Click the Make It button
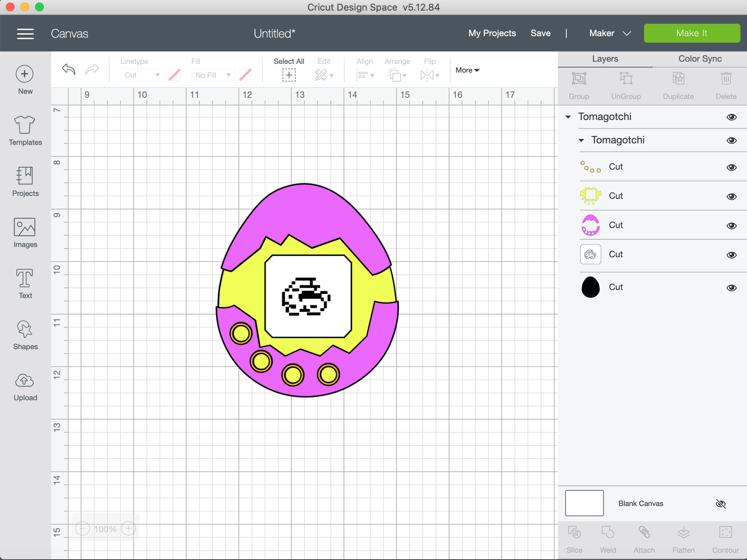 point(692,33)
